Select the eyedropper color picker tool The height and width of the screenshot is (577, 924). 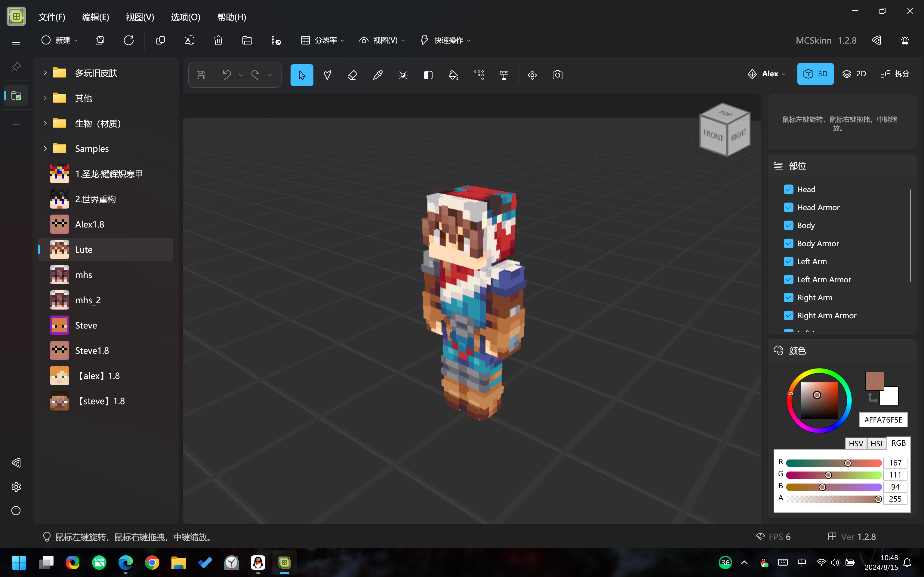point(377,75)
